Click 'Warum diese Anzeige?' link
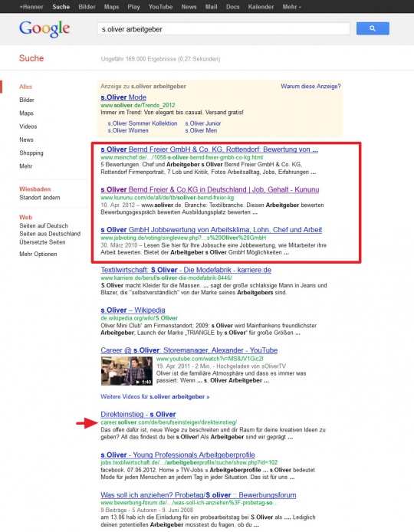Image resolution: width=414 pixels, height=532 pixels. [x=310, y=86]
